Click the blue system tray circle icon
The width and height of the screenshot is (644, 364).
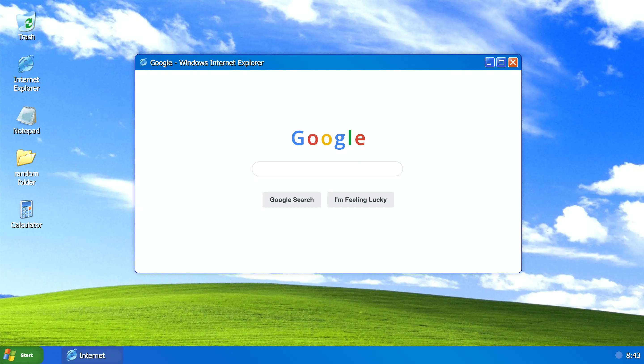(619, 355)
